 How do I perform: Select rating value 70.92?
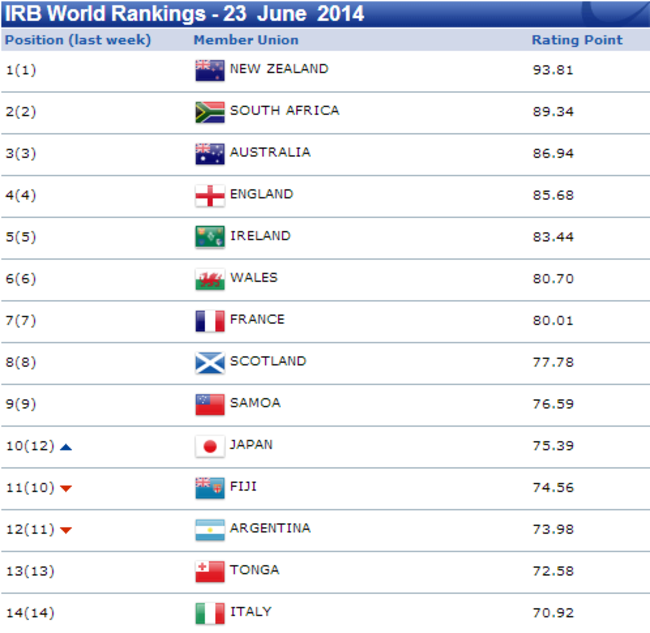coord(553,613)
